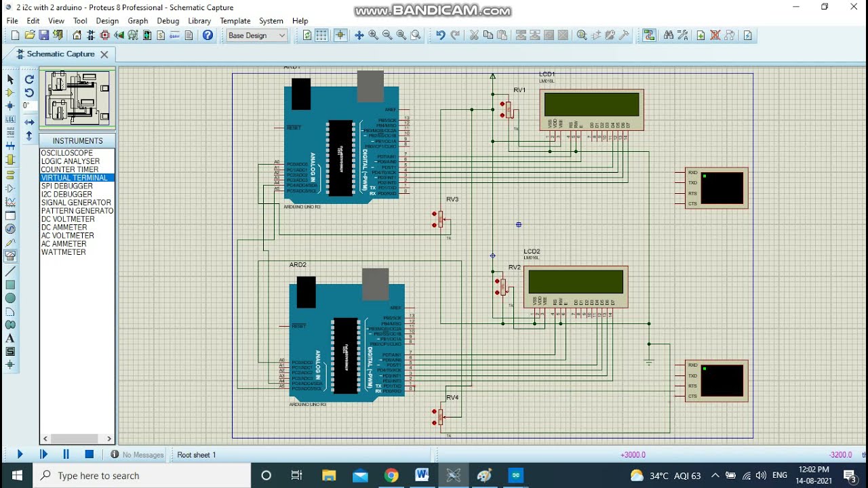
Task: Click the Rotate Clockwise icon
Action: [29, 79]
